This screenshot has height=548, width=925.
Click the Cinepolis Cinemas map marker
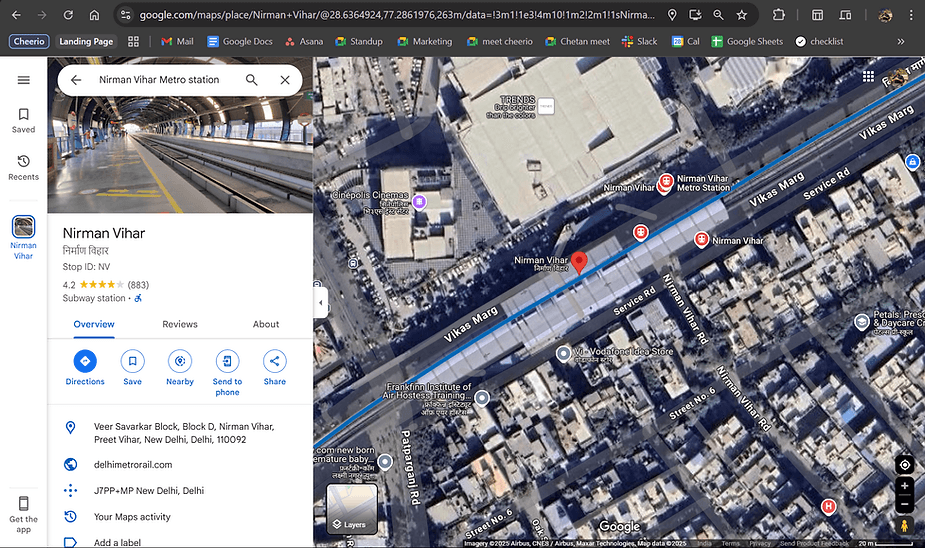419,202
